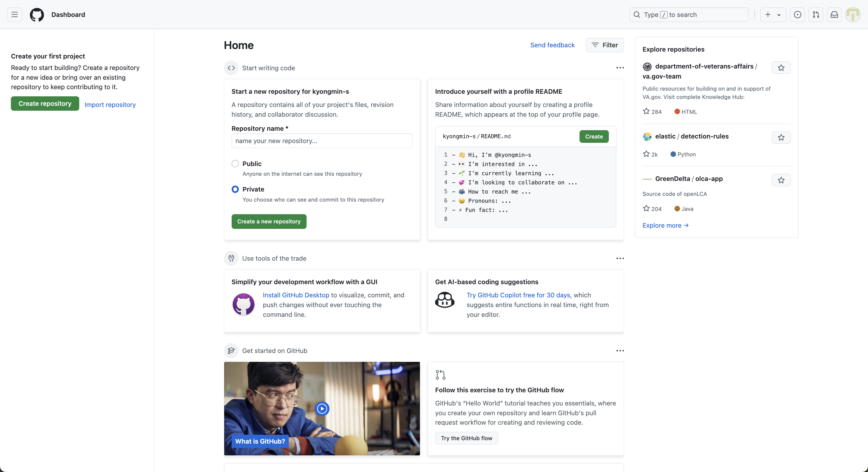Screen dimensions: 868x472
Task: Open Start writing code options menu
Action: pyautogui.click(x=620, y=68)
